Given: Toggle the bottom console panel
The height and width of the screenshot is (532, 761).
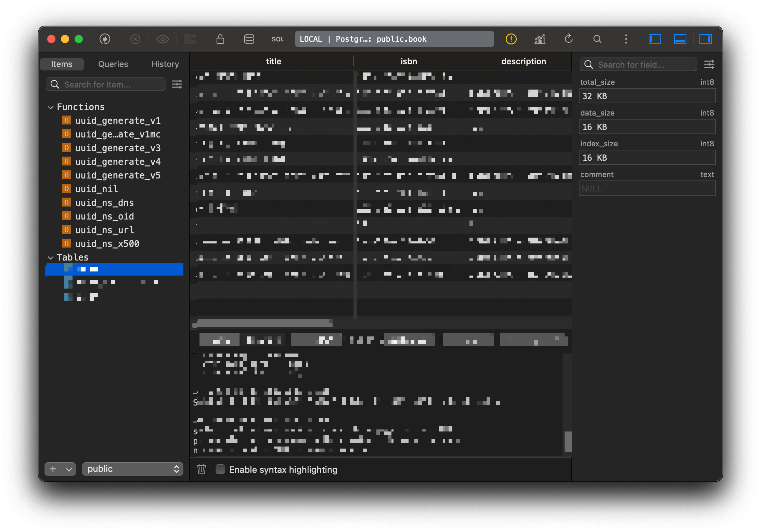Looking at the screenshot, I should 680,39.
